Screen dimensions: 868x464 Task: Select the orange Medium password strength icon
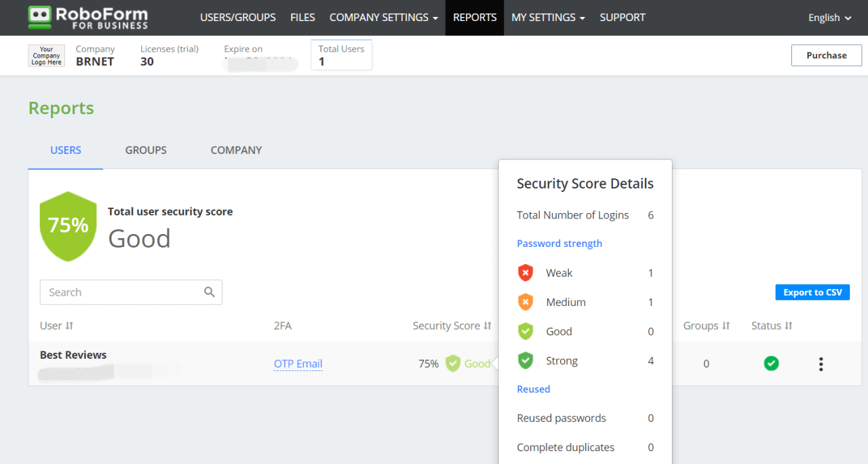click(x=526, y=301)
